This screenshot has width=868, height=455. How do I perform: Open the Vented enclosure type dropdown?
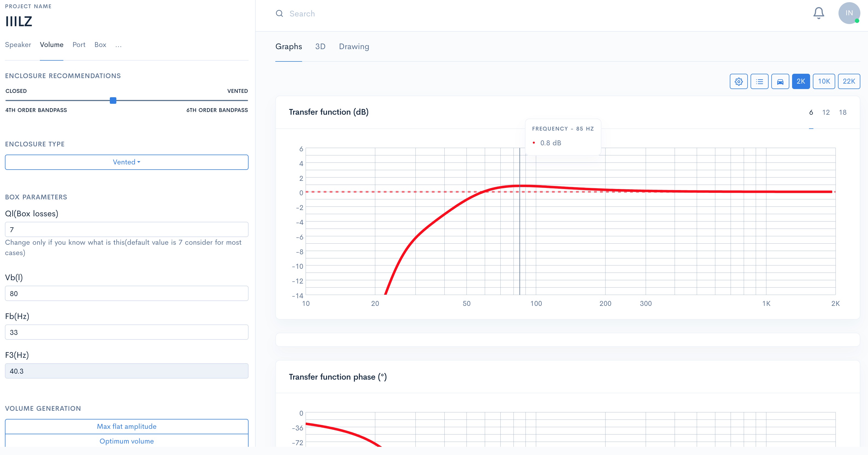[x=127, y=162]
